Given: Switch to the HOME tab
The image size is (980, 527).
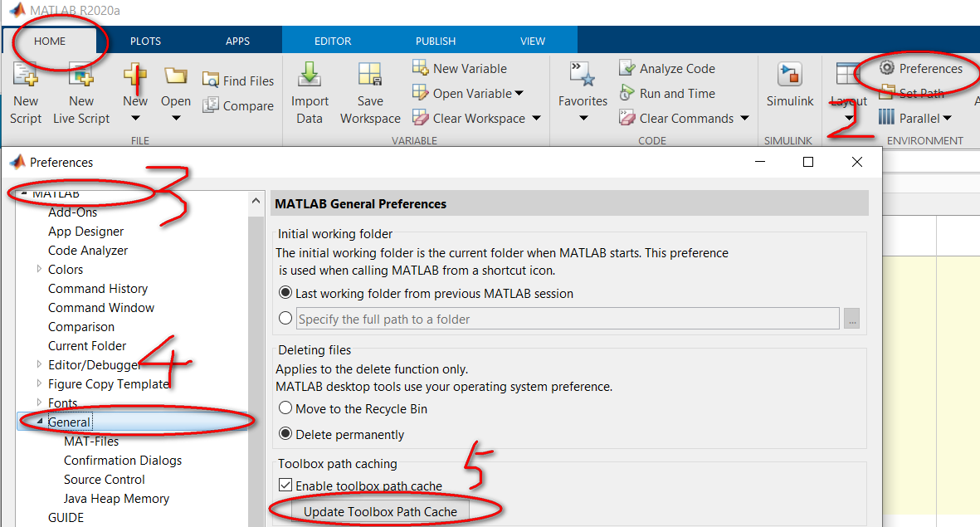Looking at the screenshot, I should pyautogui.click(x=50, y=41).
